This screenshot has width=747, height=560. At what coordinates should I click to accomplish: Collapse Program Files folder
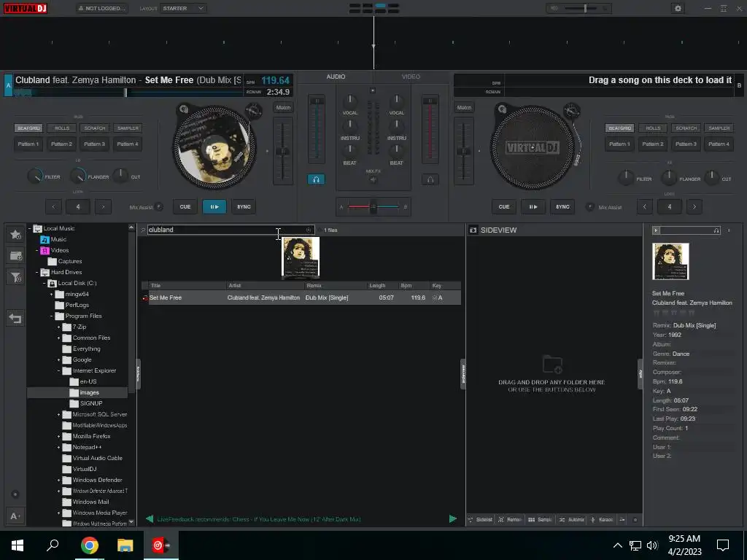pyautogui.click(x=52, y=316)
